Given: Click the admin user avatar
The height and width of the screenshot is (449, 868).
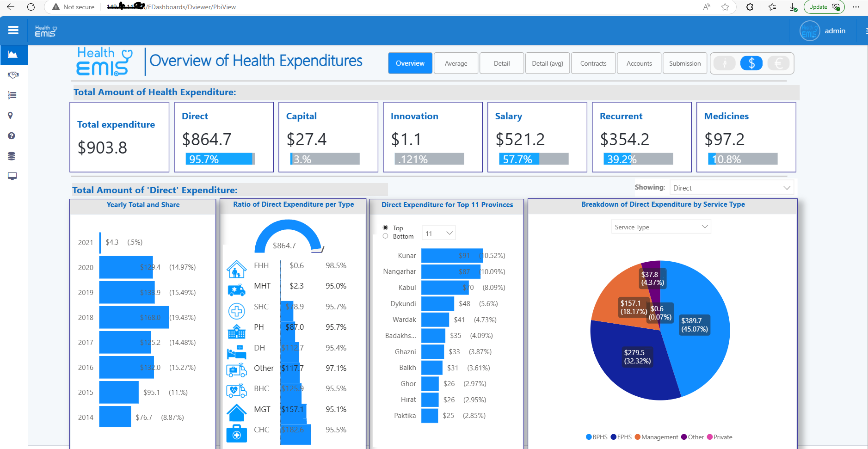Looking at the screenshot, I should point(809,31).
